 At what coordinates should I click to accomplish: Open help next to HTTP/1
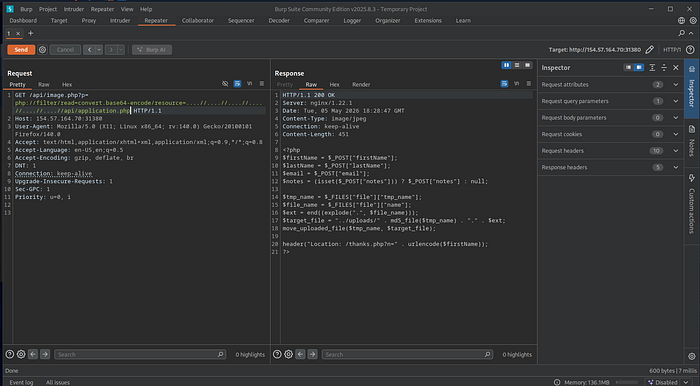[690, 50]
